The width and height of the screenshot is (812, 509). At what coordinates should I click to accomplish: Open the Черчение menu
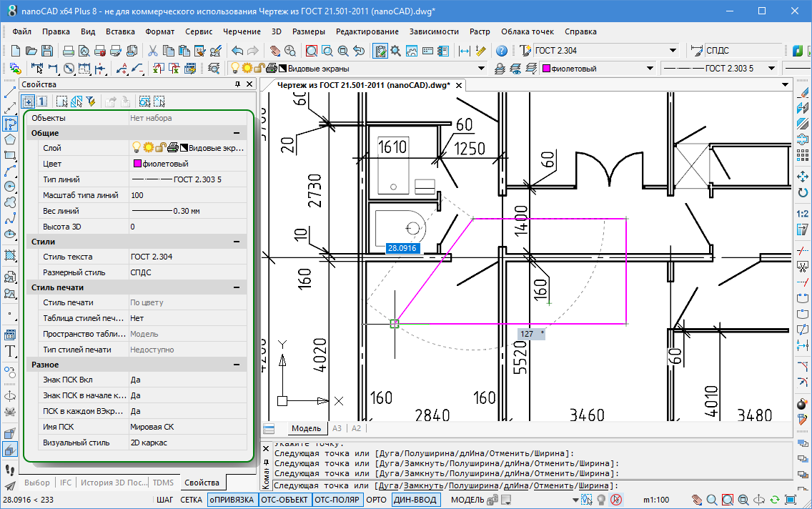pos(242,31)
